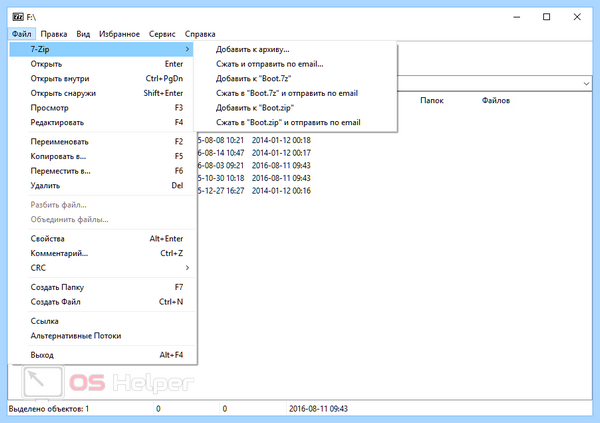Select Создать Папку menu entry
The width and height of the screenshot is (600, 423).
click(x=101, y=287)
